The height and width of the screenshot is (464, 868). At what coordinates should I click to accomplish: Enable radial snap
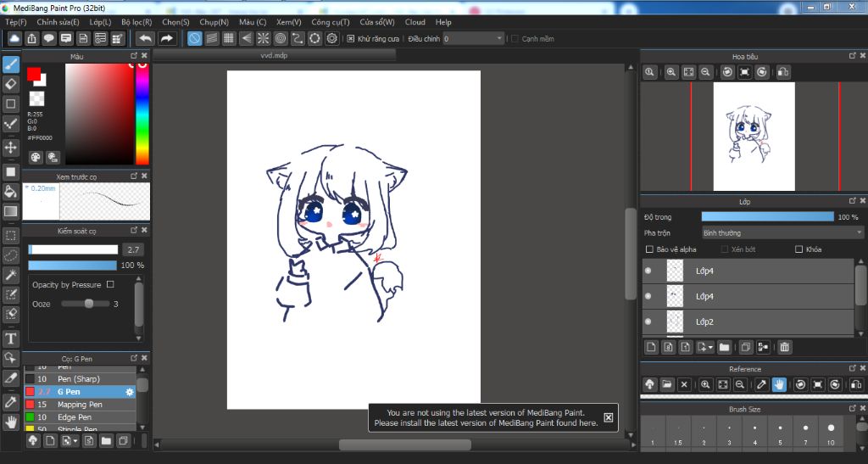[x=264, y=38]
